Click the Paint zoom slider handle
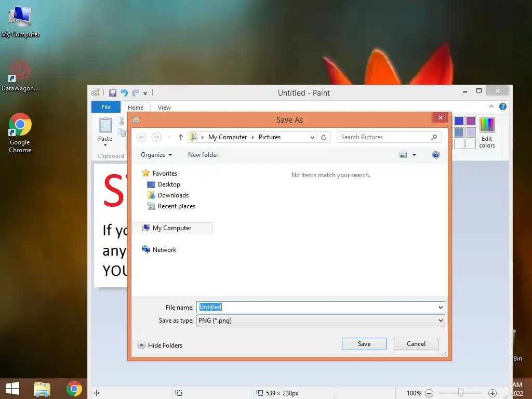This screenshot has width=532, height=399. click(460, 393)
